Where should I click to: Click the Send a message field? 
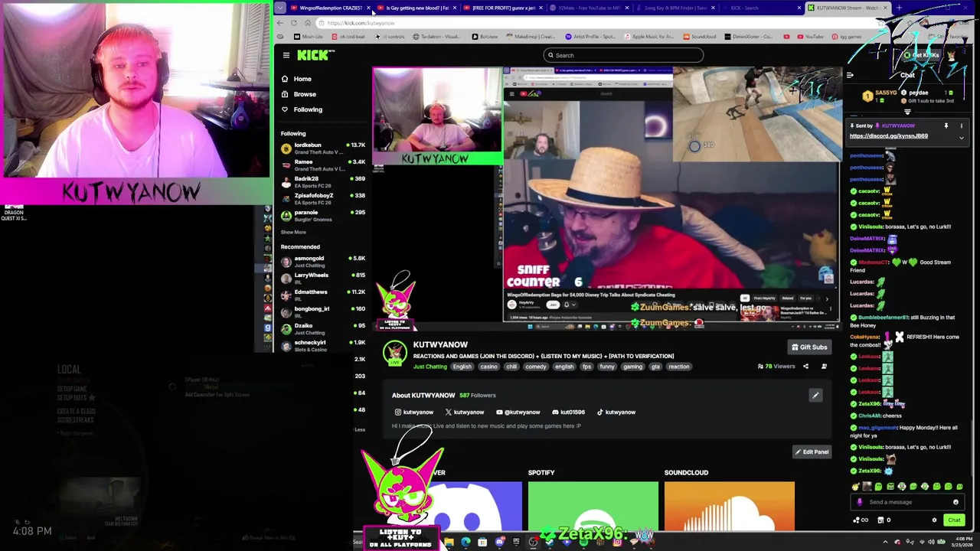click(907, 502)
